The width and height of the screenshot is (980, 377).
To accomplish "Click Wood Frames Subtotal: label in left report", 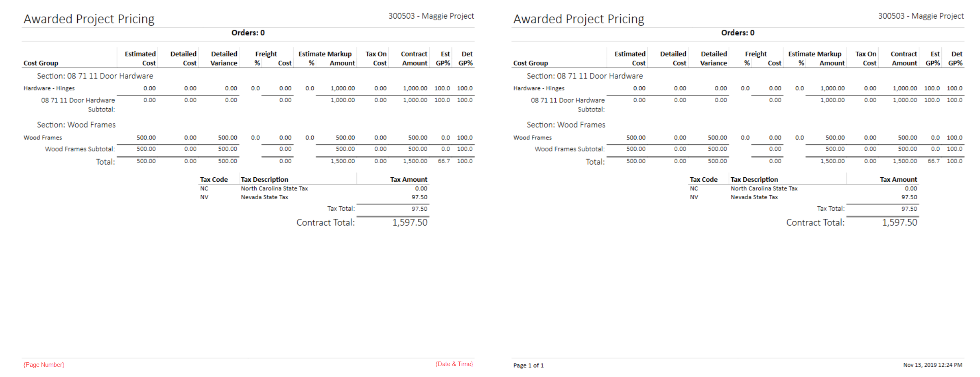I will [80, 149].
